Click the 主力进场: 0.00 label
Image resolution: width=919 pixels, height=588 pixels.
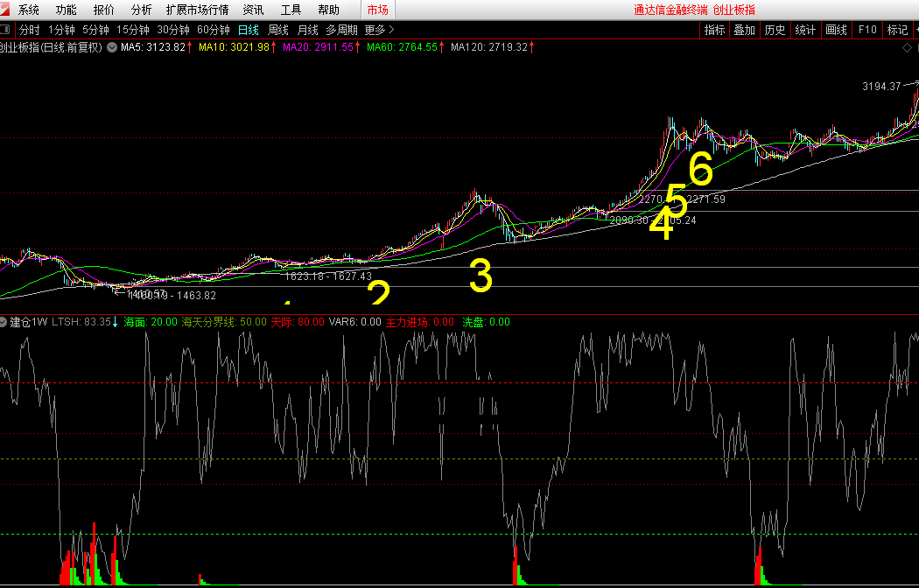point(420,321)
